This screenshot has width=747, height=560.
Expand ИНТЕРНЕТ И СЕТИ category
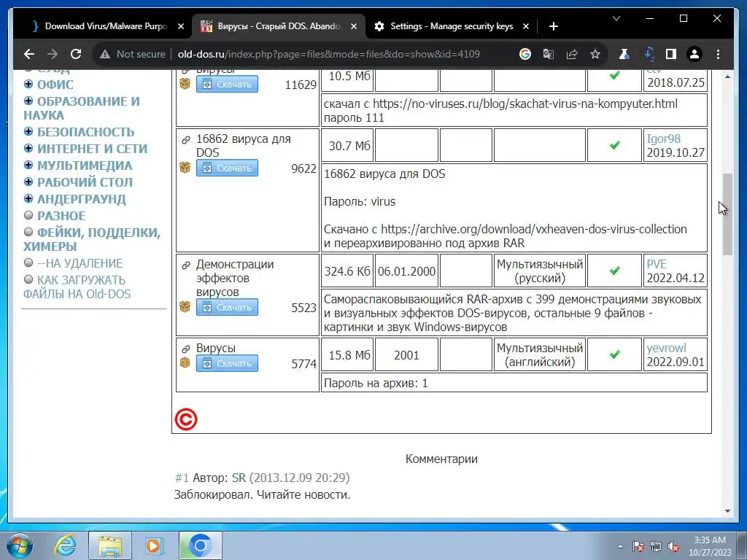pyautogui.click(x=28, y=148)
